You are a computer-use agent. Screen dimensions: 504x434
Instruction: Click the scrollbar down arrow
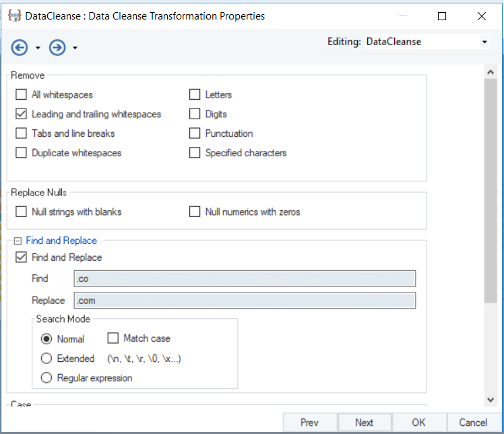pyautogui.click(x=491, y=400)
